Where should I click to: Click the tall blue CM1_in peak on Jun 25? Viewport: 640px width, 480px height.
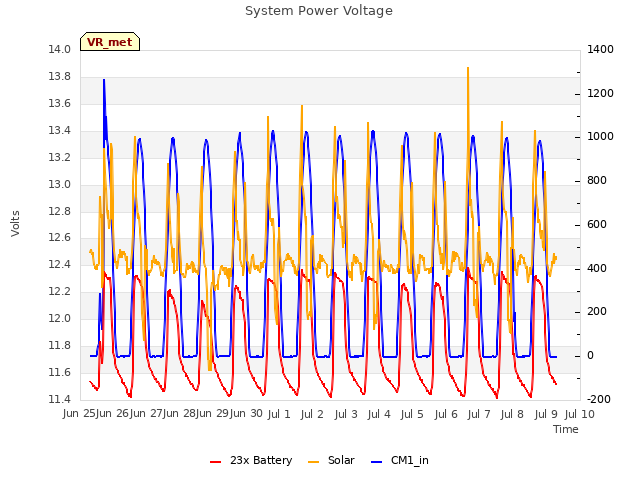[104, 80]
